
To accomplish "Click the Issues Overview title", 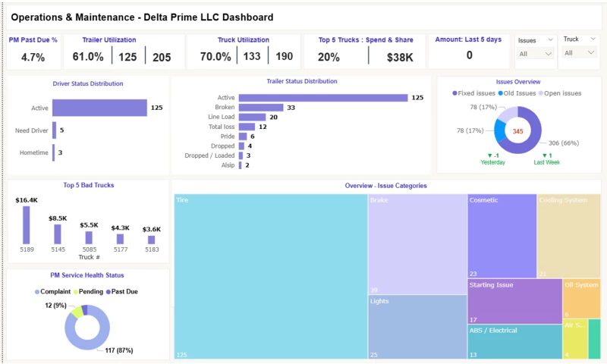I will (518, 82).
